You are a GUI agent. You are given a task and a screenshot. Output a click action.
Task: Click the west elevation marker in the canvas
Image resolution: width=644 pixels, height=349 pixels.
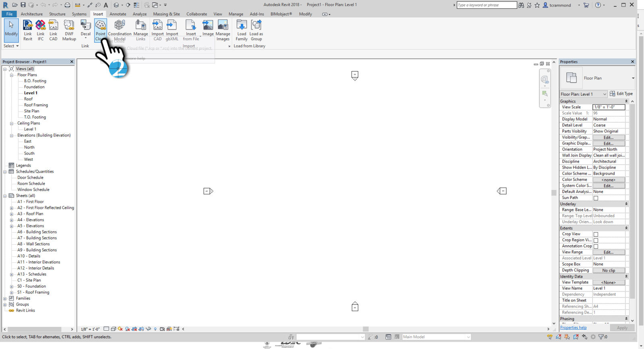[208, 191]
